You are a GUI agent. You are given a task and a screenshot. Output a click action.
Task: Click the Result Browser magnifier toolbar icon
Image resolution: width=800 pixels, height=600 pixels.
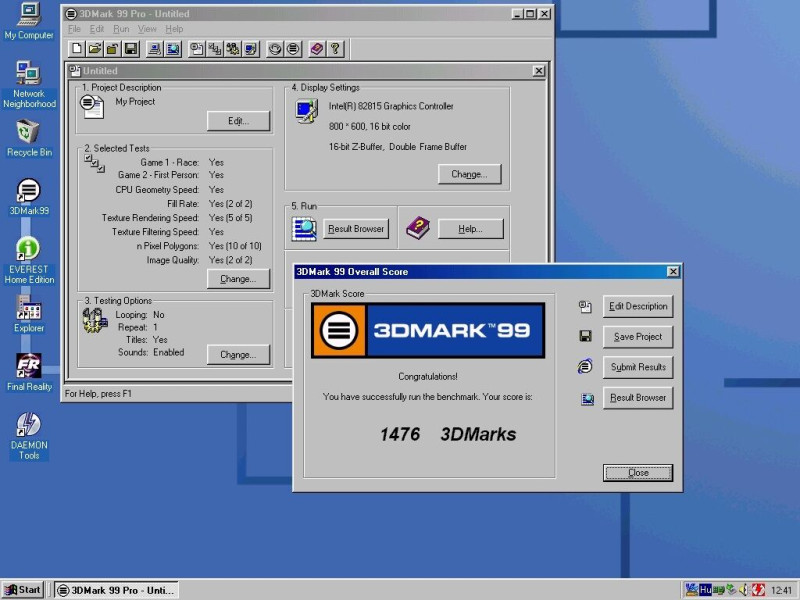point(173,49)
